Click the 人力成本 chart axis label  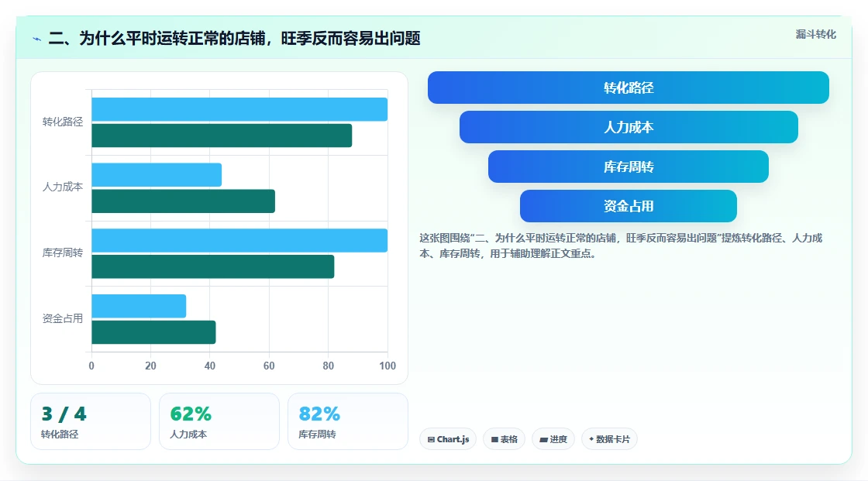tap(63, 187)
